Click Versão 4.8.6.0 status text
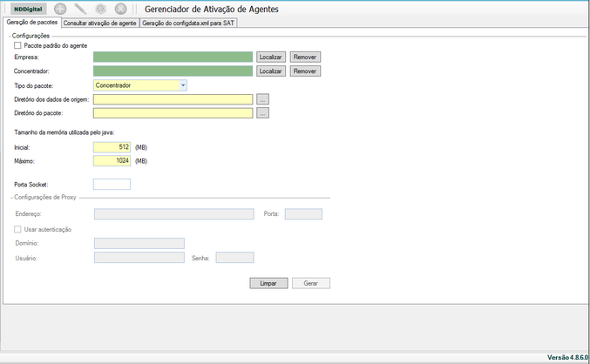 pos(567,357)
